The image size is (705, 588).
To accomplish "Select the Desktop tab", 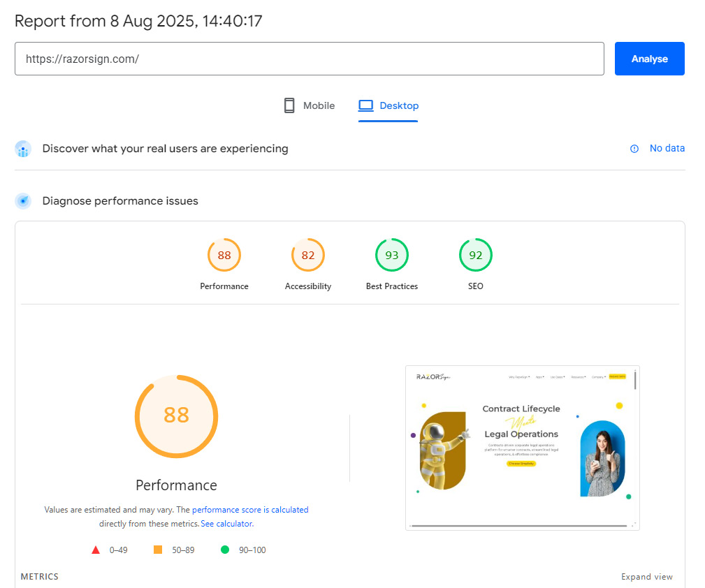I will pyautogui.click(x=388, y=105).
